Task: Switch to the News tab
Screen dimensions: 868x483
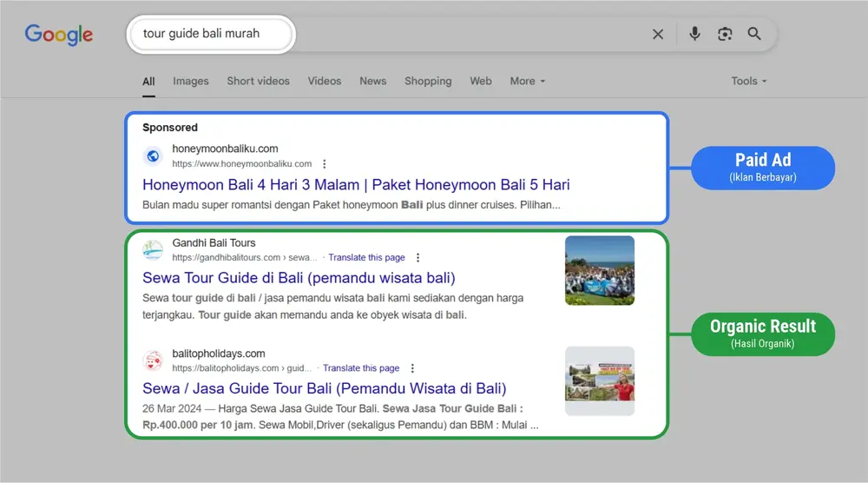Action: coord(372,82)
